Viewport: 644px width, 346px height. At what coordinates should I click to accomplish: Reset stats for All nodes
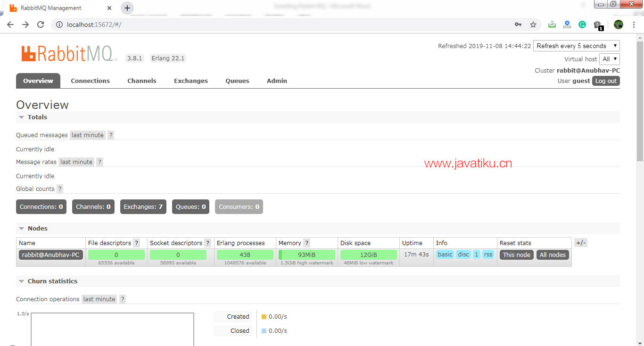coord(553,255)
